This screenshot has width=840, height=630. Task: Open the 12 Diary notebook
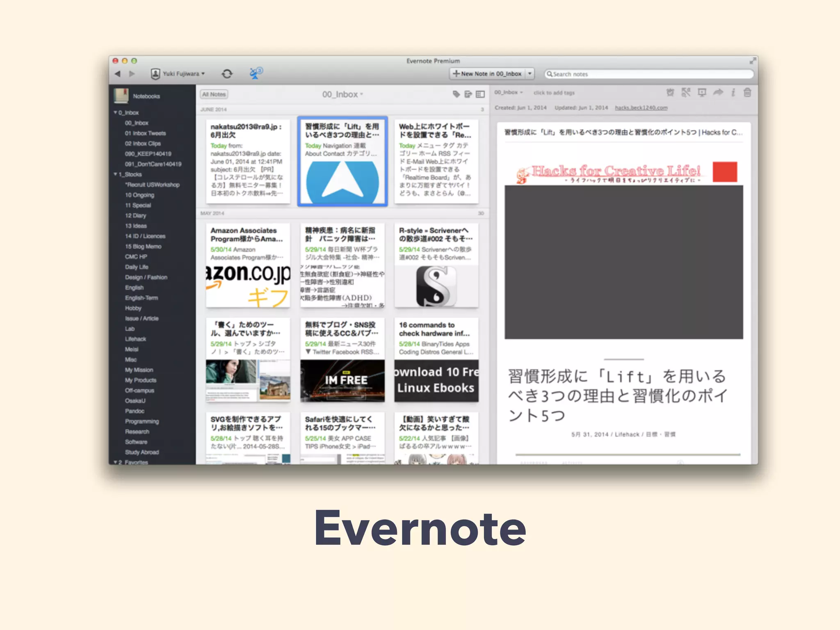(x=135, y=215)
